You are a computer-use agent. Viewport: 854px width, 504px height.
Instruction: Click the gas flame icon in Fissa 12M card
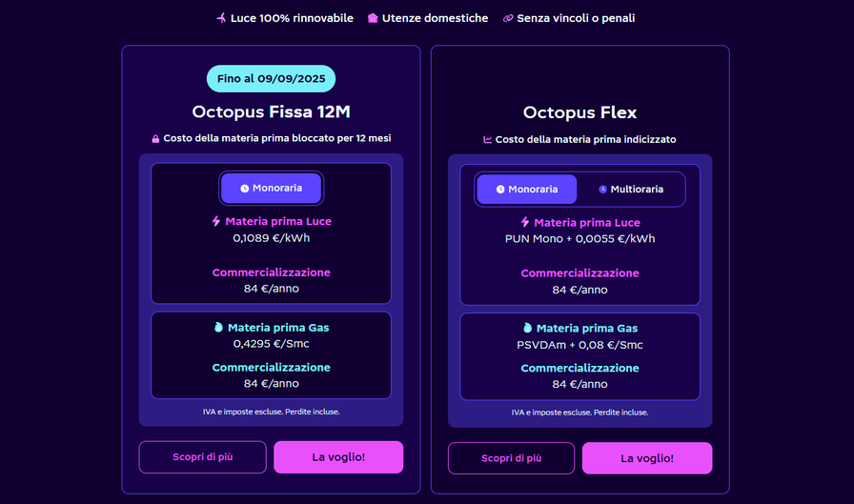pos(218,328)
